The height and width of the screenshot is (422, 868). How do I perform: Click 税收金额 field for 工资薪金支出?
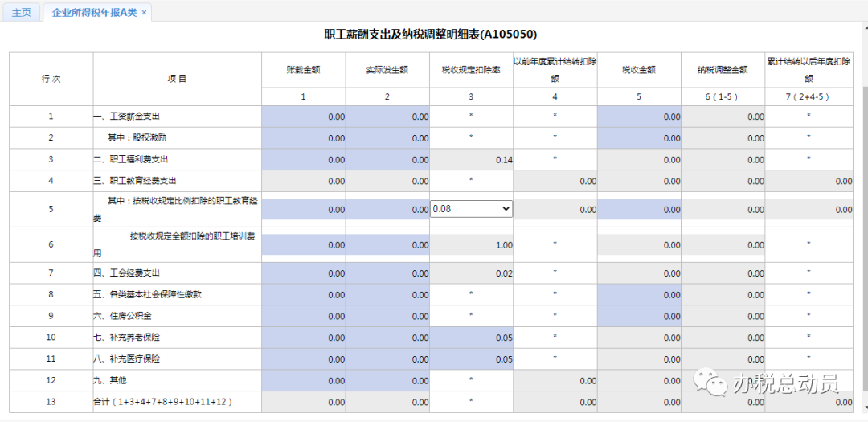(x=639, y=117)
